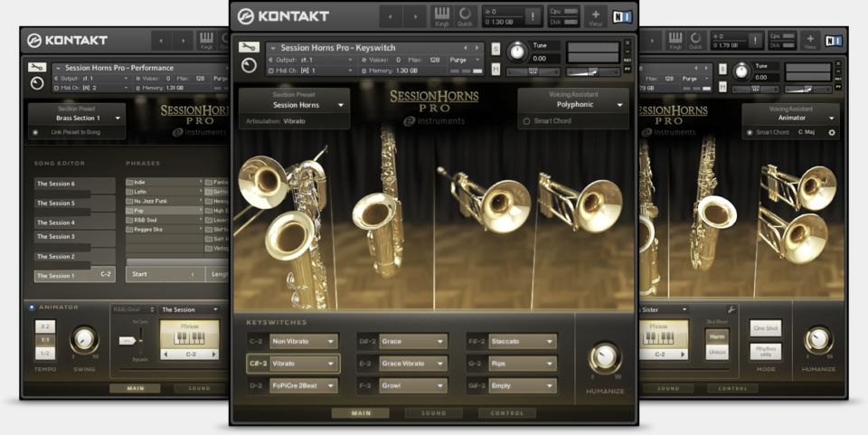Click the wrench icon in Performance instrument header
868x435 pixels.
pos(36,67)
